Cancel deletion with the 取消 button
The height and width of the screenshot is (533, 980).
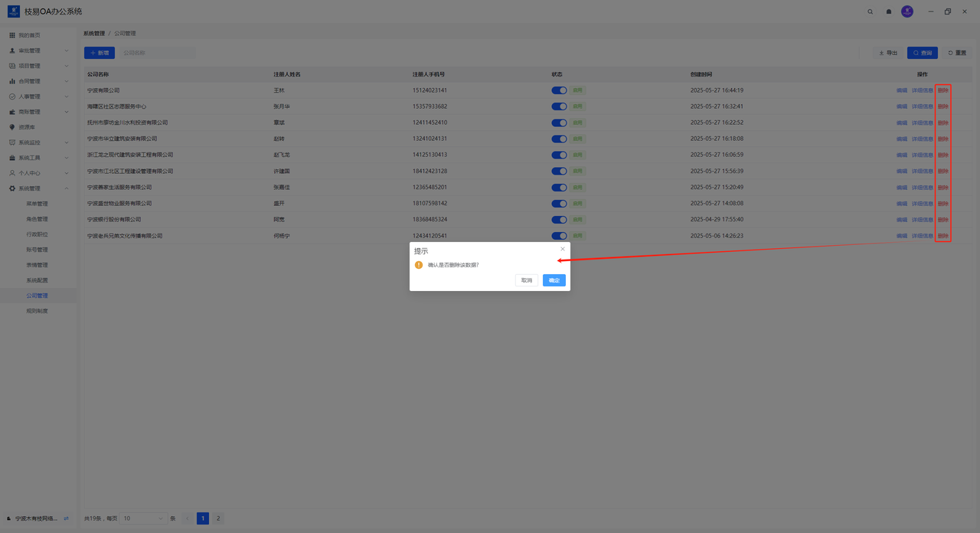pos(526,280)
